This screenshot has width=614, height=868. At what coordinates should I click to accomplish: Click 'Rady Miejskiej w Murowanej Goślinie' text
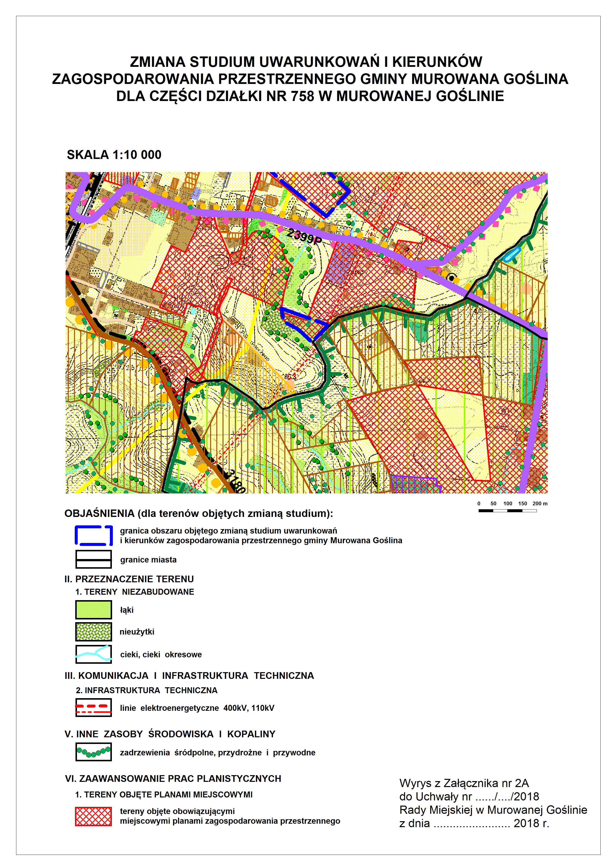(493, 810)
